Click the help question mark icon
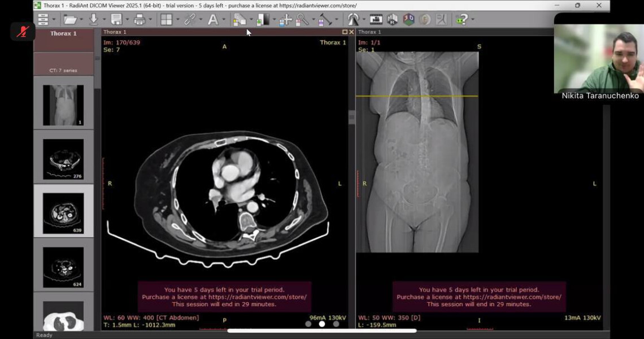This screenshot has height=339, width=644. click(462, 20)
